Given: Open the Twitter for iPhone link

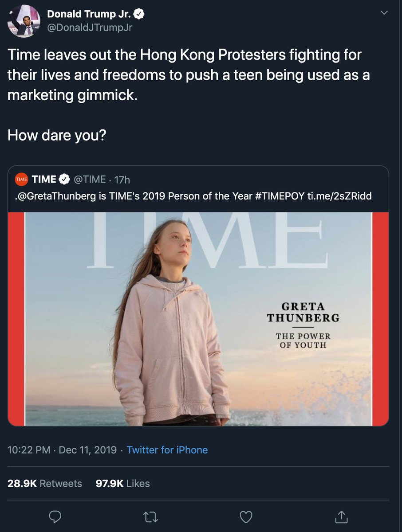Looking at the screenshot, I should [x=167, y=450].
